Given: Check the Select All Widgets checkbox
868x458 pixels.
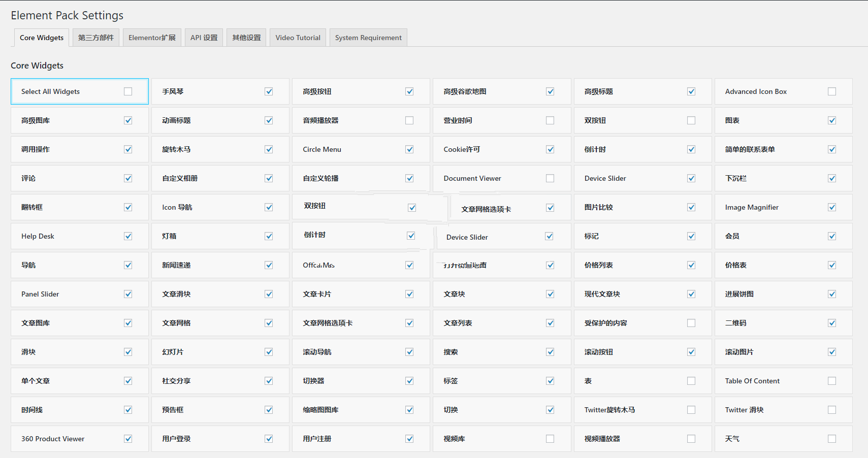Looking at the screenshot, I should tap(128, 91).
